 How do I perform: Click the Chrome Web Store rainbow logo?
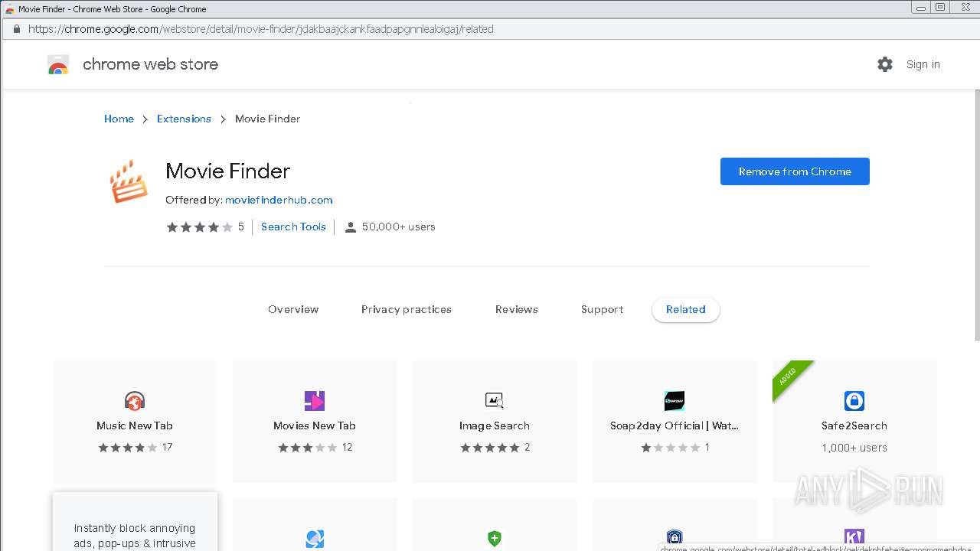point(58,65)
